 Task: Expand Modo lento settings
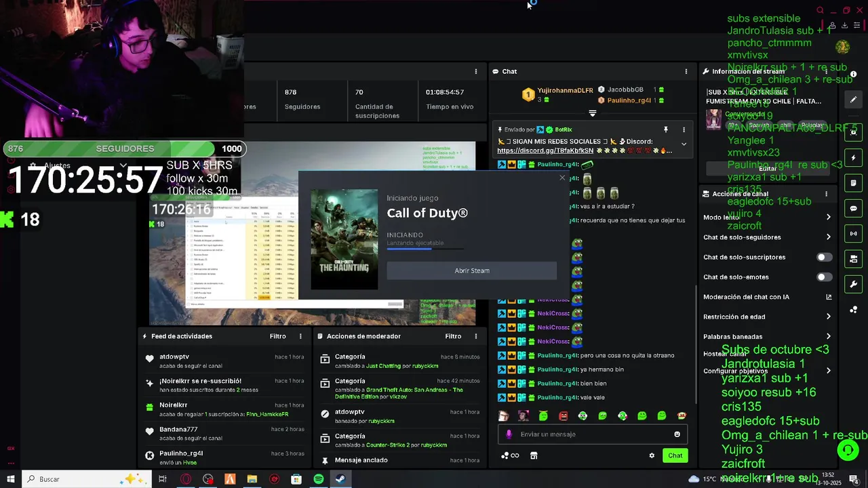pyautogui.click(x=828, y=218)
